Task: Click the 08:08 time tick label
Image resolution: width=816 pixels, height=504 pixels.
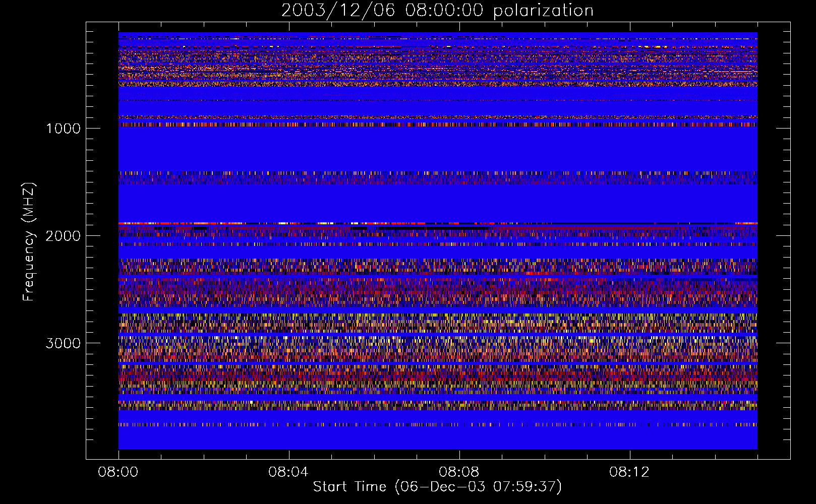Action: [x=459, y=472]
